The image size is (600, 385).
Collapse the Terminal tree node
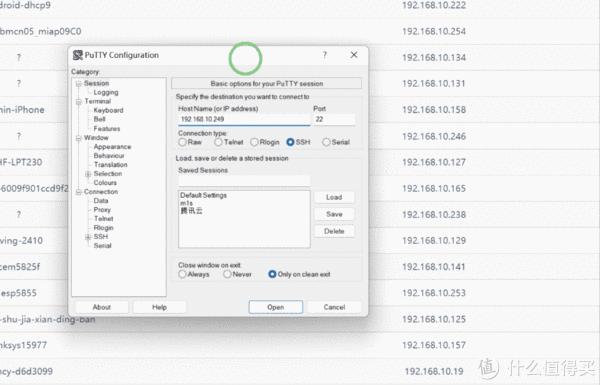tap(78, 101)
